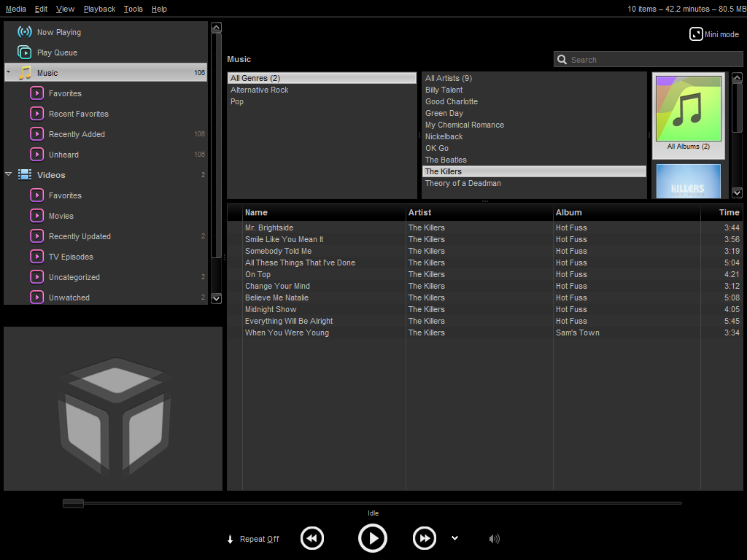The image size is (747, 560).
Task: Select Good Charlotte in artist list
Action: click(x=534, y=101)
